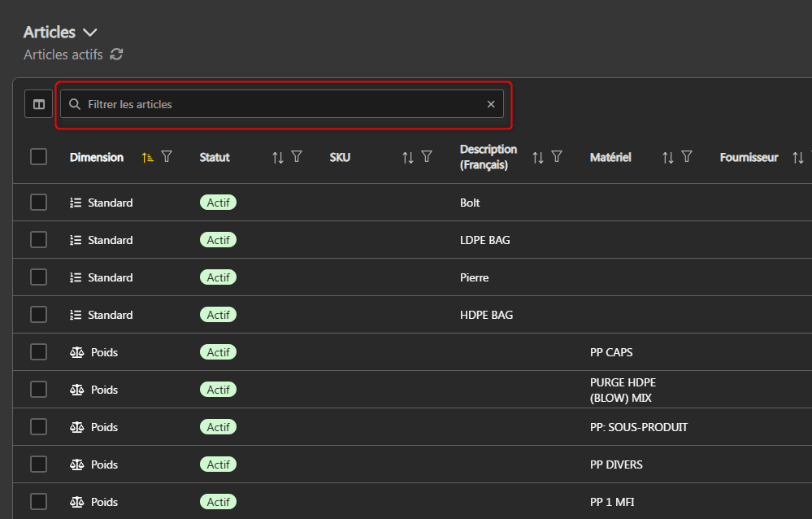Sort the Statut column using arrows icon
Viewport: 812px width, 519px height.
pyautogui.click(x=278, y=157)
